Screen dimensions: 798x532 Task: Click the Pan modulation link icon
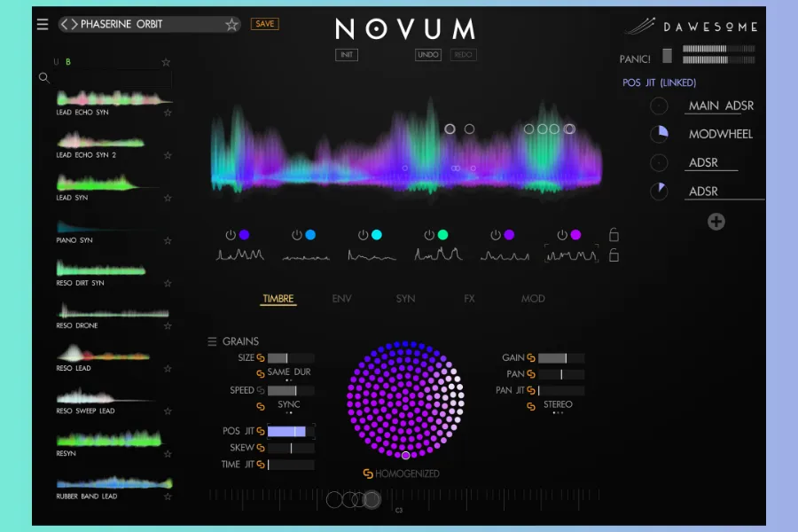click(531, 374)
